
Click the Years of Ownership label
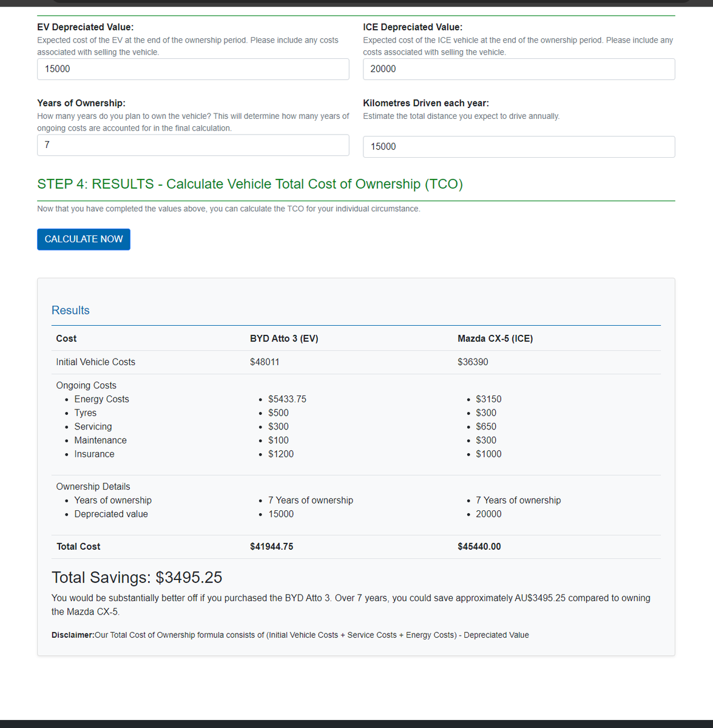81,103
